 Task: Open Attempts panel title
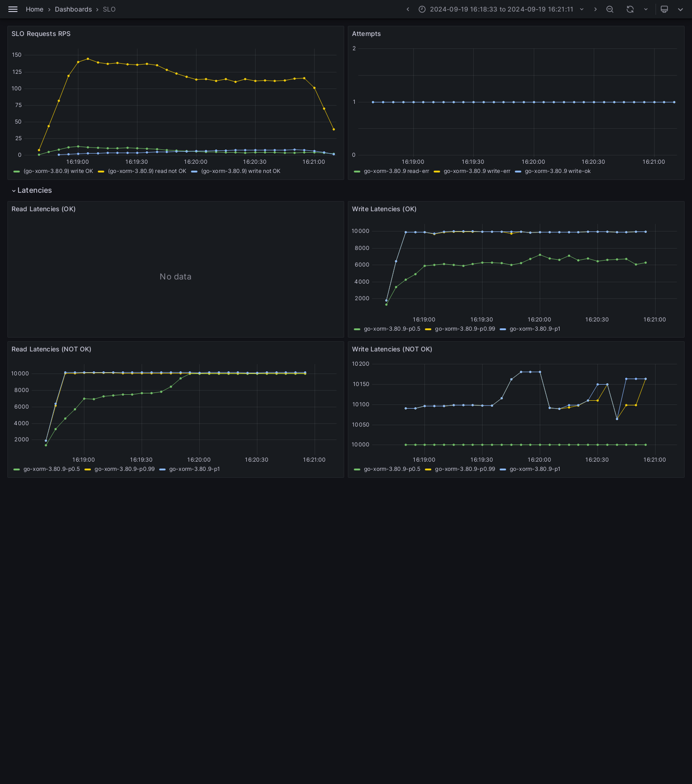click(366, 34)
